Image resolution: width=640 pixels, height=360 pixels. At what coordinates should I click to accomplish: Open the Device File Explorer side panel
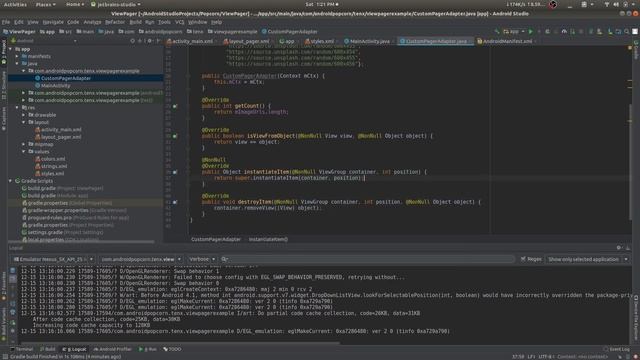pos(636,318)
